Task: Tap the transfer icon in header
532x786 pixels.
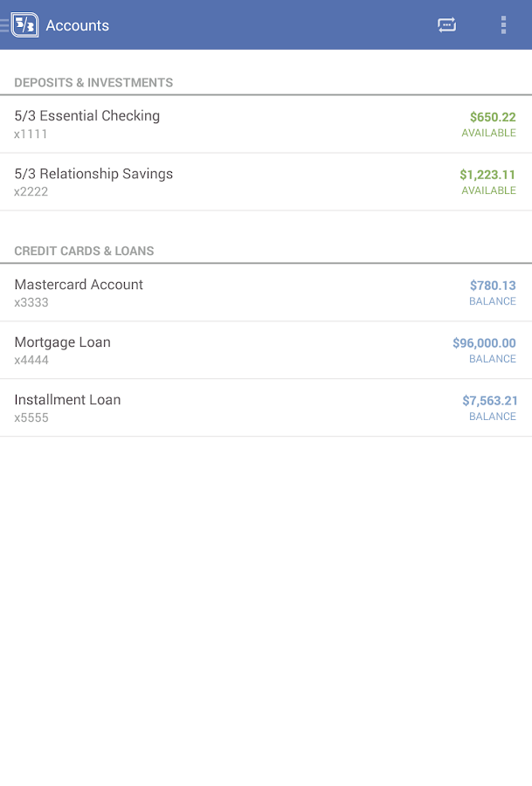Action: (446, 24)
